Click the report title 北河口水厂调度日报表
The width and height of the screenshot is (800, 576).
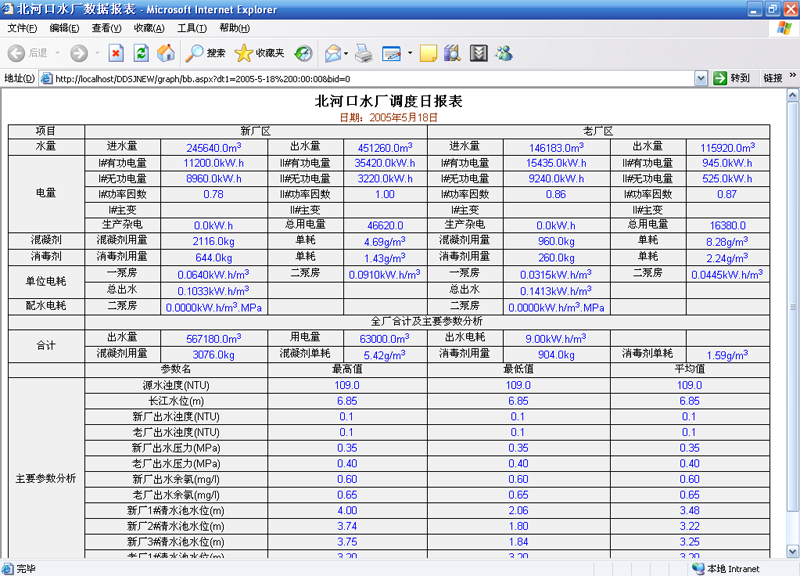click(388, 101)
